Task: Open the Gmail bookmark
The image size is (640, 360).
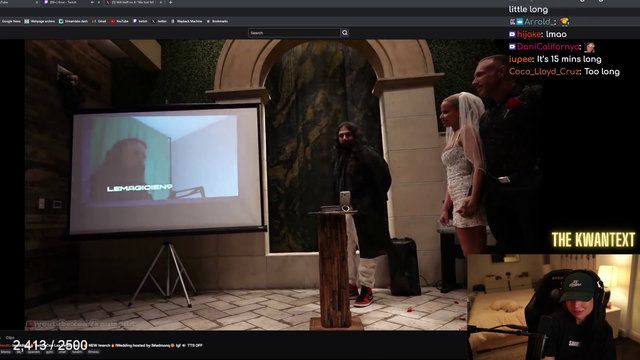Action: [x=99, y=21]
